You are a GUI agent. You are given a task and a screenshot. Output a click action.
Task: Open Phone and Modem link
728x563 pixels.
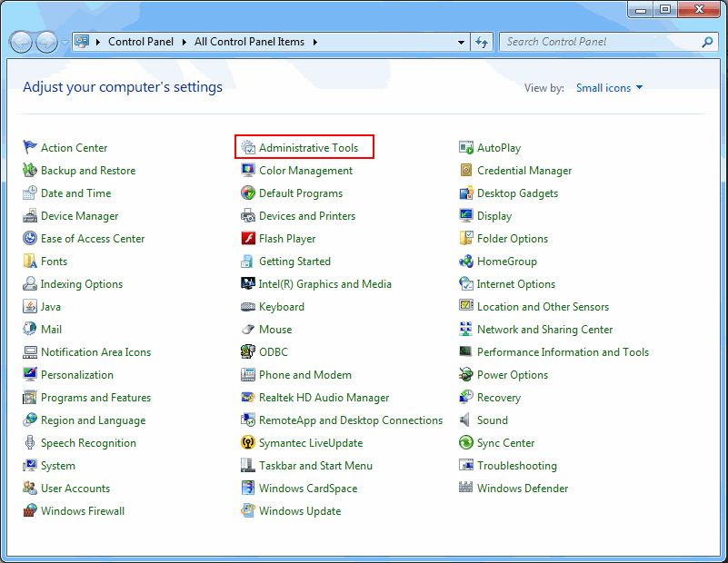[305, 375]
